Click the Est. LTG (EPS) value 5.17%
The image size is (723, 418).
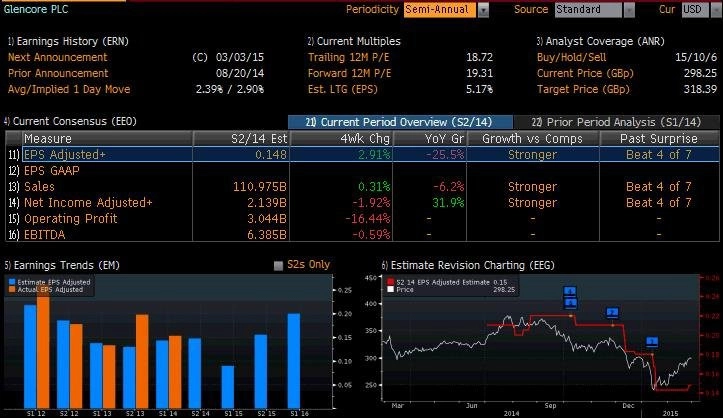pos(479,89)
